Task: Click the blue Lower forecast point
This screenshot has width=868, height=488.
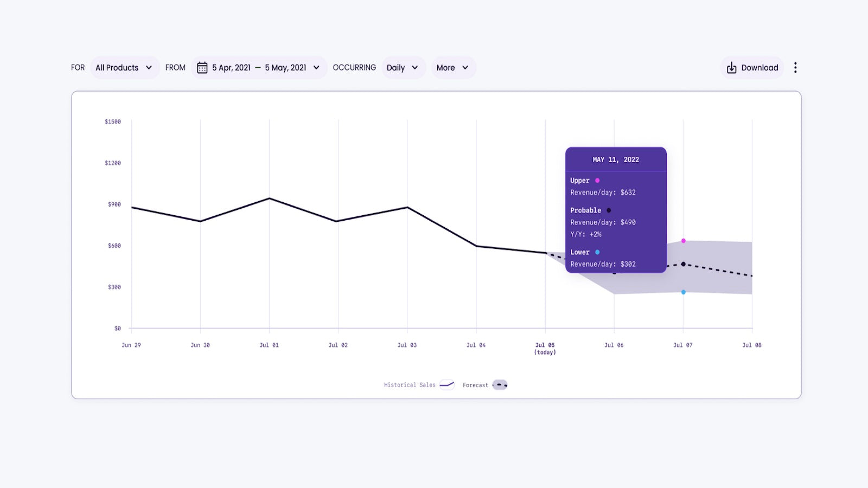Action: pyautogui.click(x=684, y=292)
